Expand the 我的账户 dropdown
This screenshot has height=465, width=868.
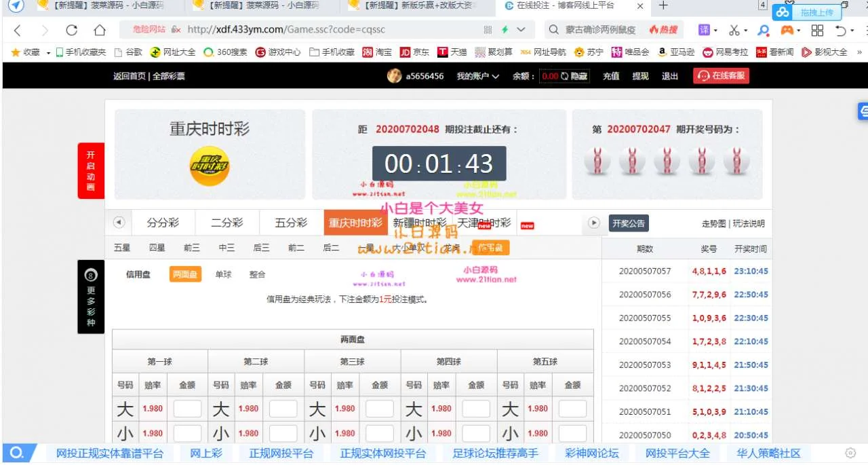[x=477, y=76]
